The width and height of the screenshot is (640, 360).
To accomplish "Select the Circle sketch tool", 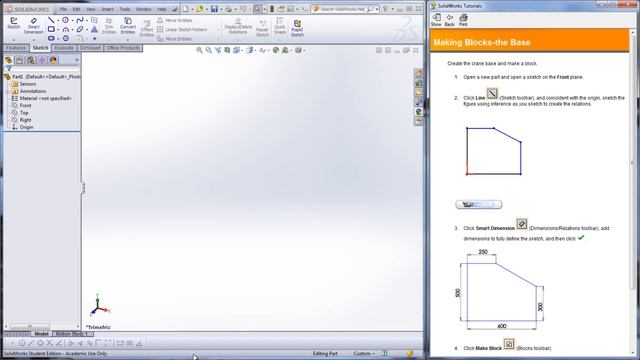I will (65, 20).
